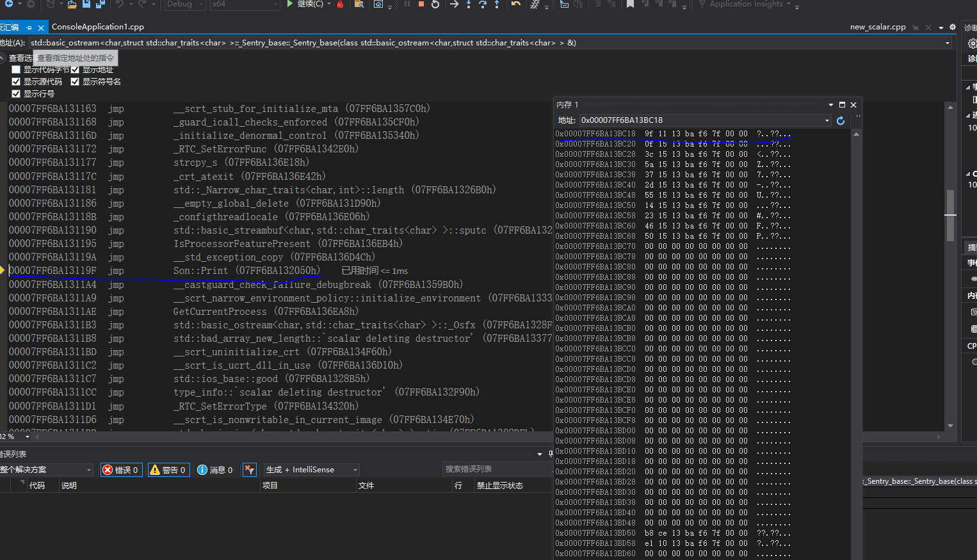977x560 pixels.
Task: Open the memory address history dropdown
Action: (x=827, y=120)
